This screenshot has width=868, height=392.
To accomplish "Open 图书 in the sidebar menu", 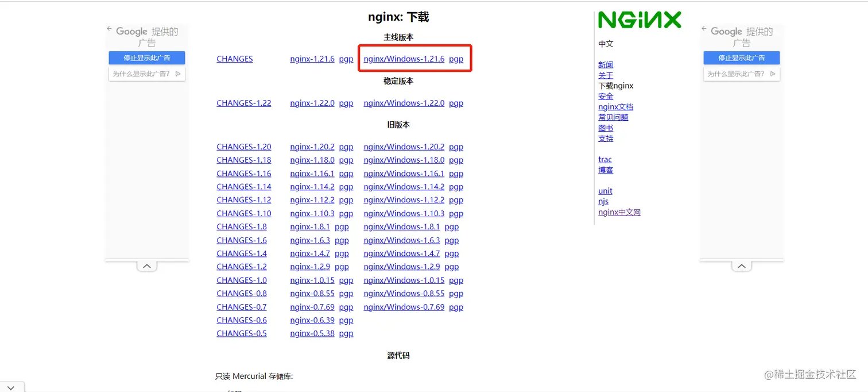I will (x=606, y=128).
